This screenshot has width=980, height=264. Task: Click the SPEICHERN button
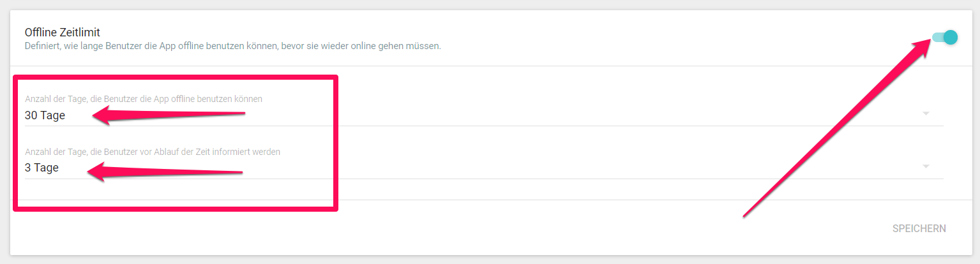(919, 228)
